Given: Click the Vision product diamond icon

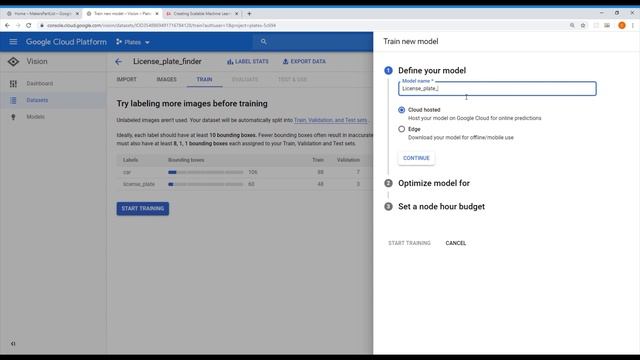Looking at the screenshot, I should [13, 61].
